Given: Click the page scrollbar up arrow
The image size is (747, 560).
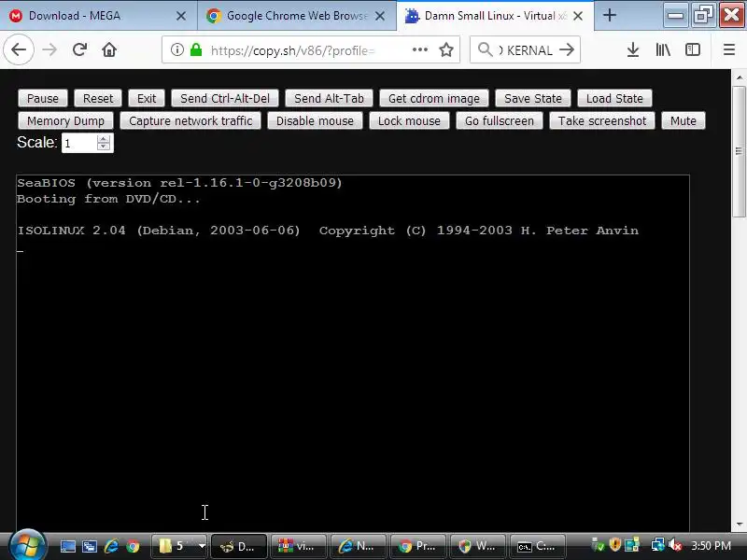Looking at the screenshot, I should 739,77.
